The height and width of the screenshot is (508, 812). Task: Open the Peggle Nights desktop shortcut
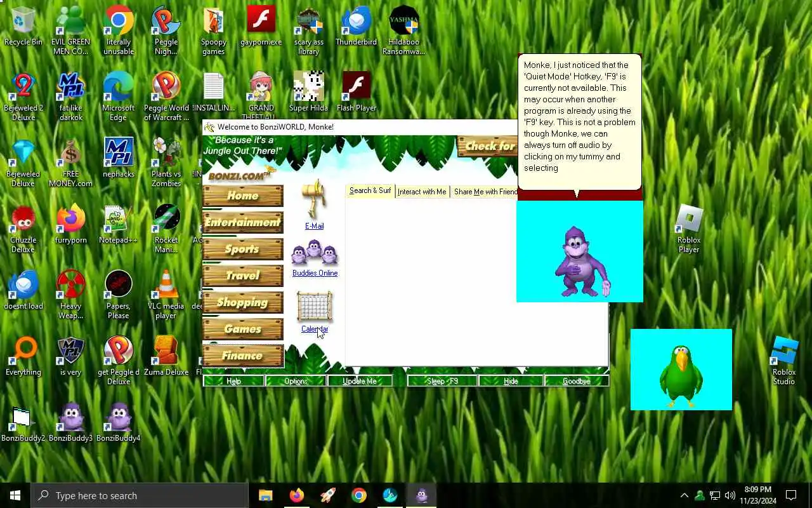166,30
